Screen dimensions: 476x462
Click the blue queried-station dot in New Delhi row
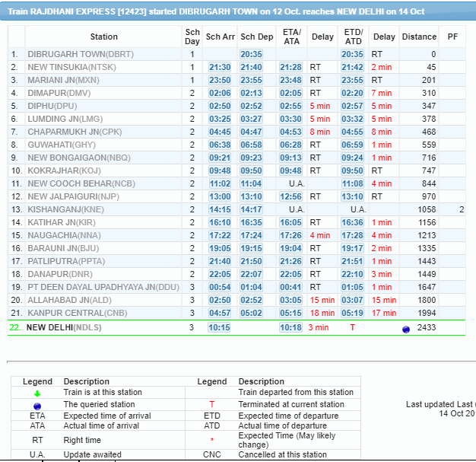pos(406,330)
